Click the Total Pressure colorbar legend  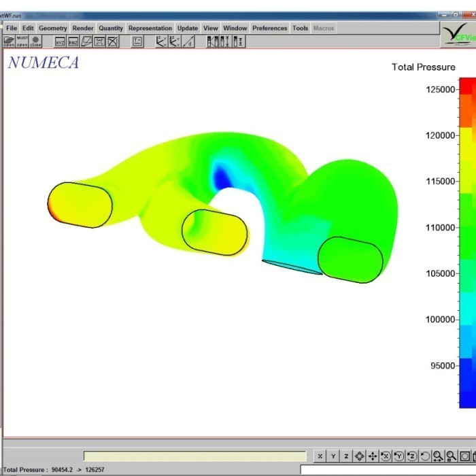pyautogui.click(x=468, y=243)
